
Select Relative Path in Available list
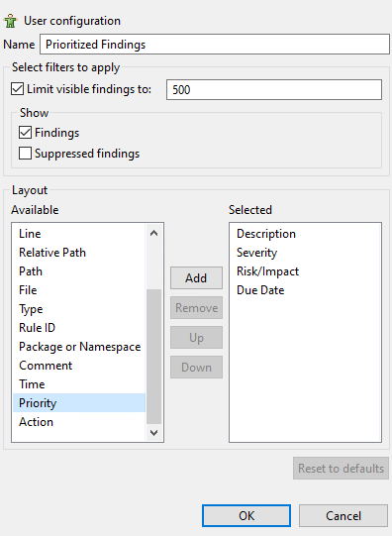click(79, 253)
